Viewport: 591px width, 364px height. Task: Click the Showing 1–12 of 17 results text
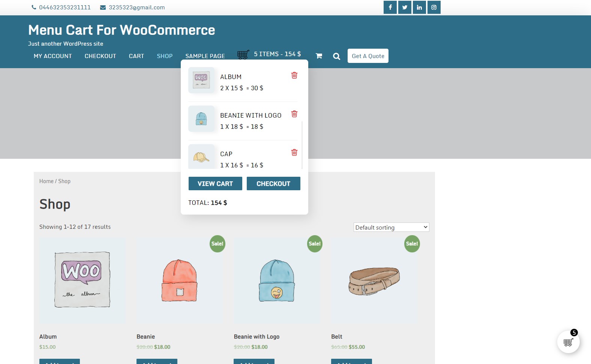point(75,227)
